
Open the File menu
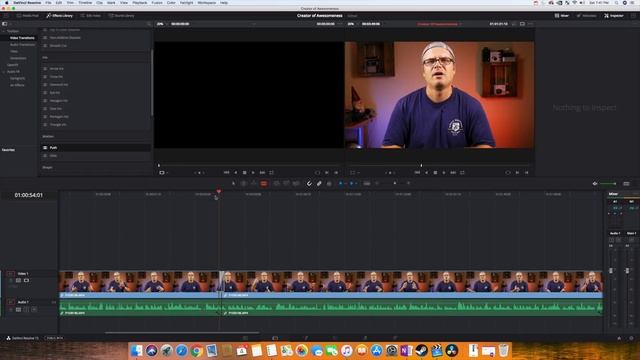point(48,3)
